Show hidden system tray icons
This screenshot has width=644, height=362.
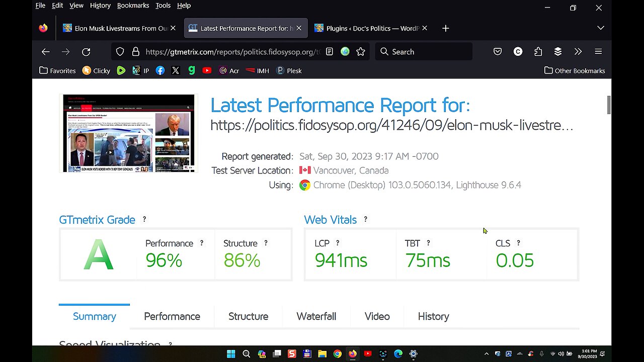(486, 354)
